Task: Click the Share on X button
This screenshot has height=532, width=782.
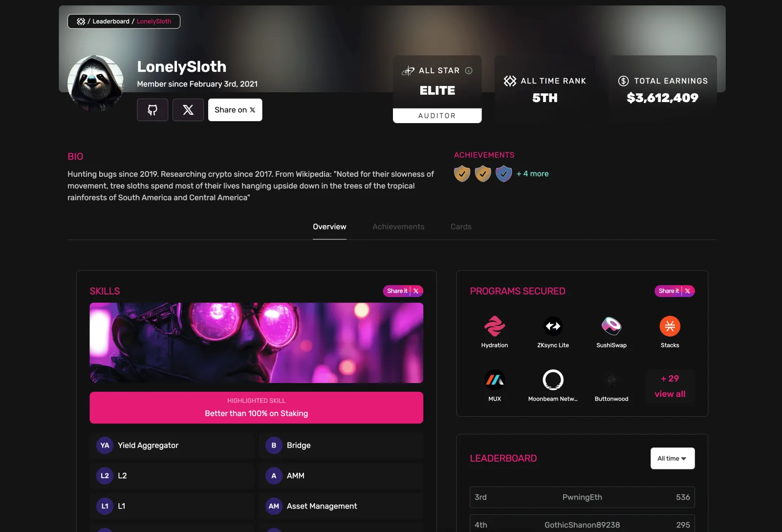Action: tap(235, 110)
